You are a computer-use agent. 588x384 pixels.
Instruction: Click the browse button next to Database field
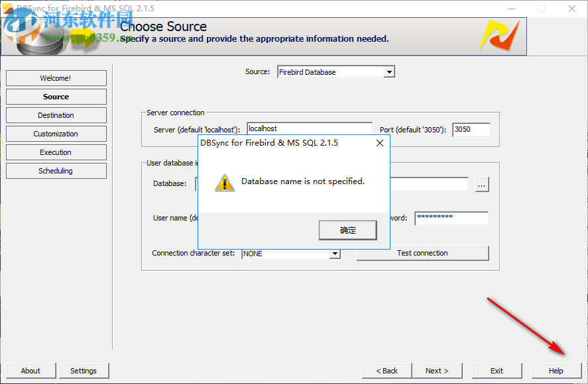[x=482, y=185]
